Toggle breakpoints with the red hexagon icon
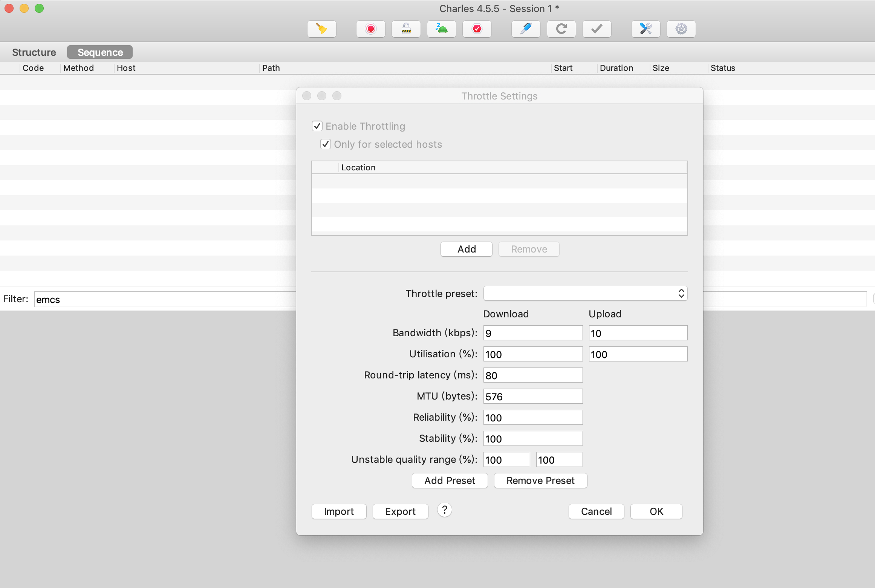 coord(477,29)
